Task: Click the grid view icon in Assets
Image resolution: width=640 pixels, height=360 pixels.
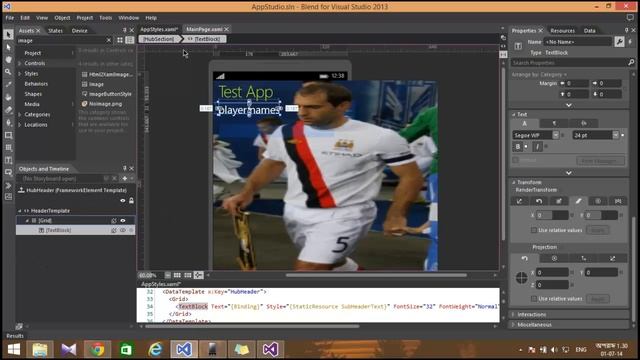Action: tap(120, 40)
